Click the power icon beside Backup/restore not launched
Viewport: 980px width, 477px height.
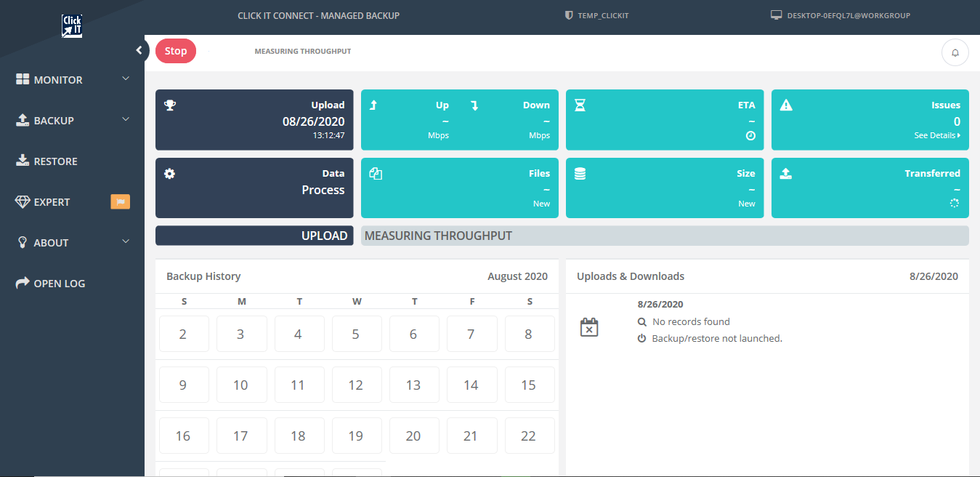tap(641, 339)
